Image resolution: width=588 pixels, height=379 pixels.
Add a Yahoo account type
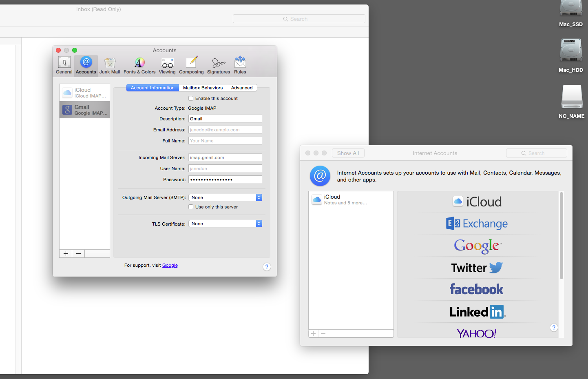point(477,333)
